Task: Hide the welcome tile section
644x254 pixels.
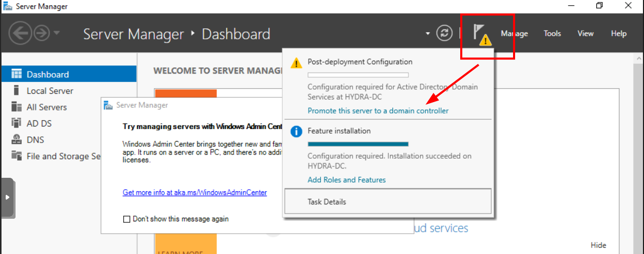Action: (598, 245)
